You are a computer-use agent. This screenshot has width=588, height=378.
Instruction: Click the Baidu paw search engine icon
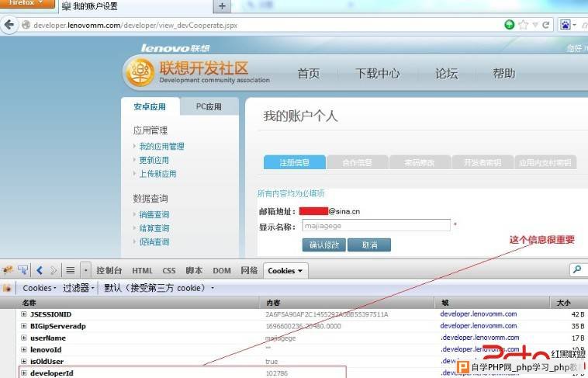click(566, 25)
